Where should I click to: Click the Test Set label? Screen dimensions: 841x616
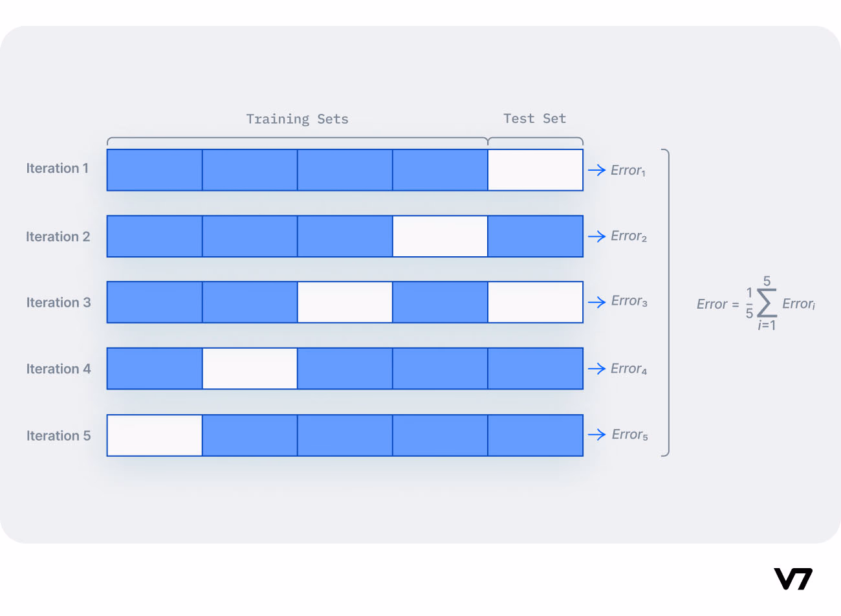[x=534, y=118]
